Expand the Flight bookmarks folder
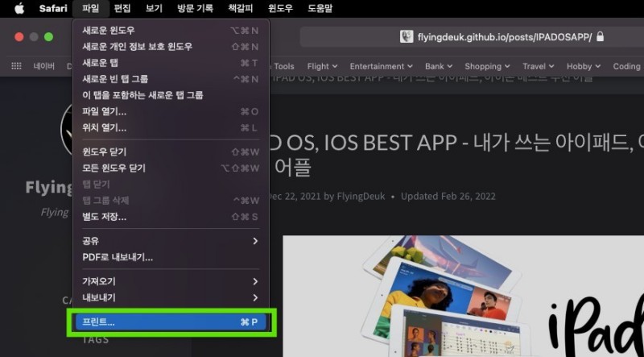644x357 pixels. pos(323,66)
